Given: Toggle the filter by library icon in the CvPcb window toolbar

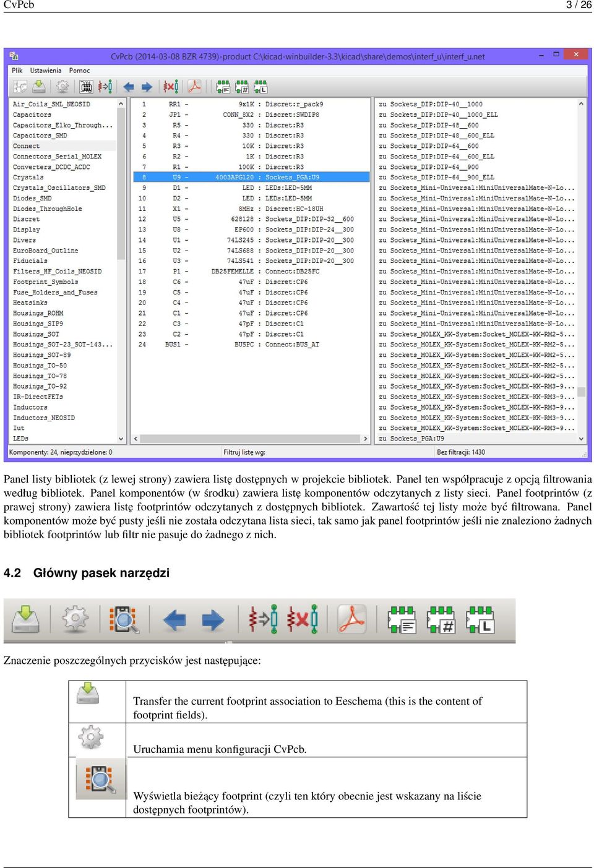Looking at the screenshot, I should [260, 87].
